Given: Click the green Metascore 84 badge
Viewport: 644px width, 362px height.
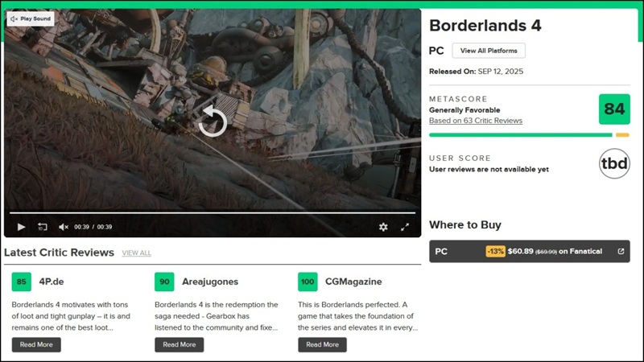Looking at the screenshot, I should (x=614, y=109).
